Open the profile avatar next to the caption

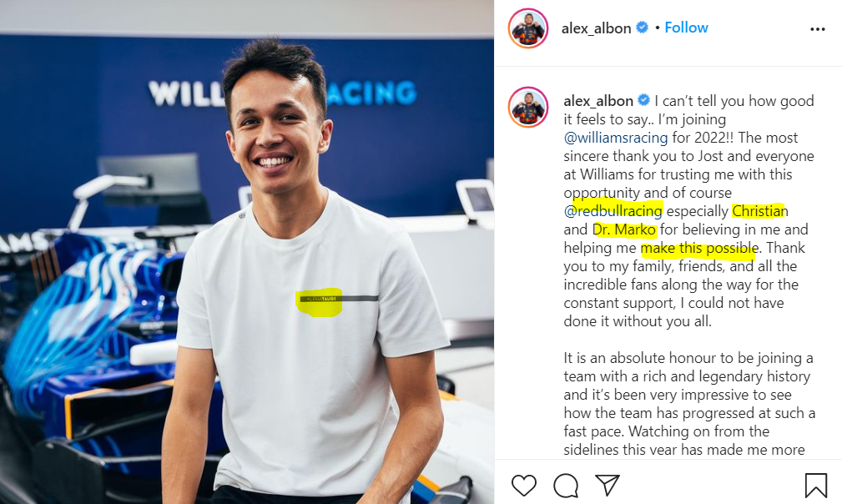point(528,108)
